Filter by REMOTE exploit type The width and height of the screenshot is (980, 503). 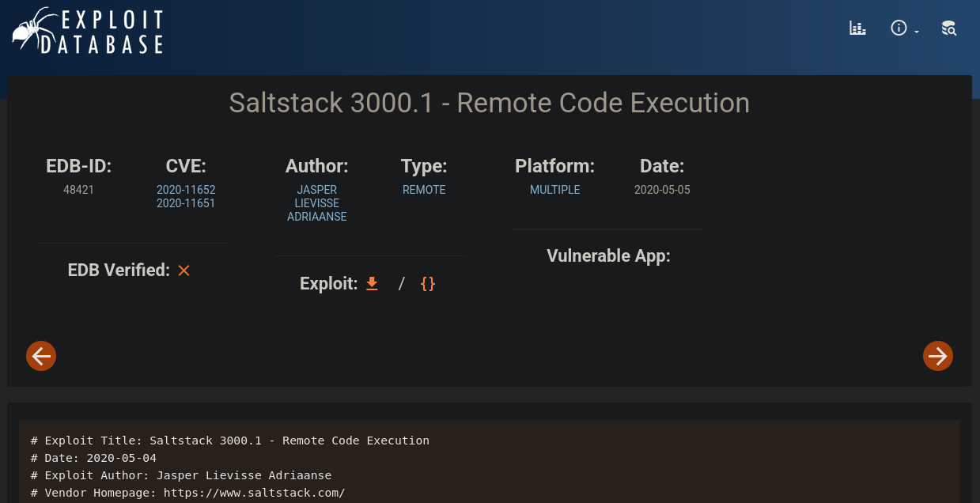click(x=424, y=190)
